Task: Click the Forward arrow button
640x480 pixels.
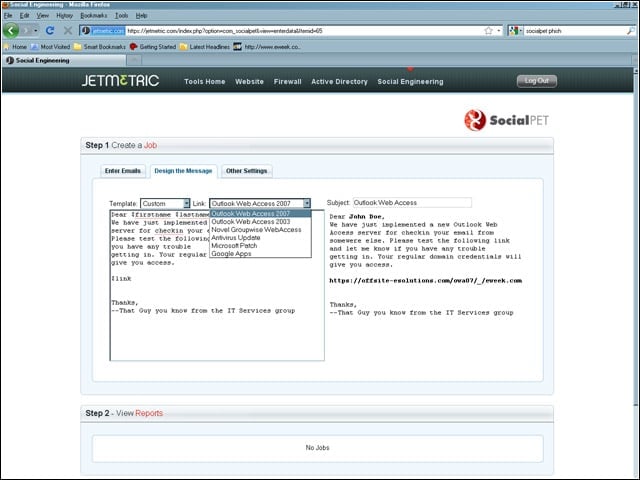Action: pos(27,31)
